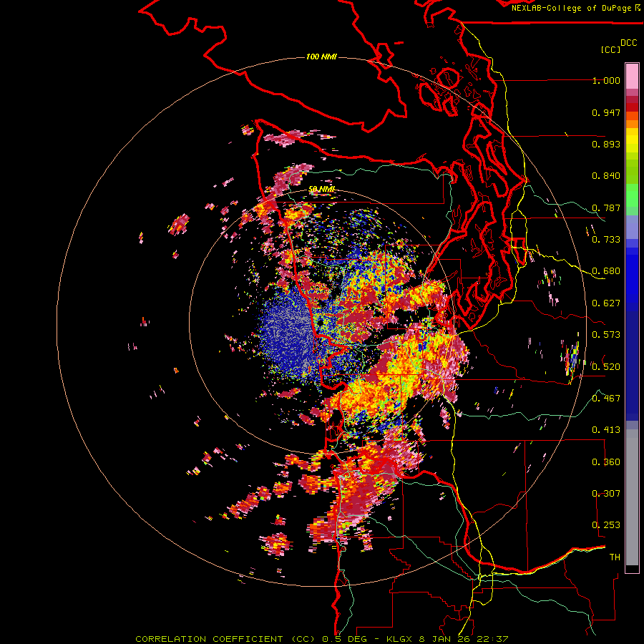
Task: Select the 0.520 scale value
Action: point(606,366)
